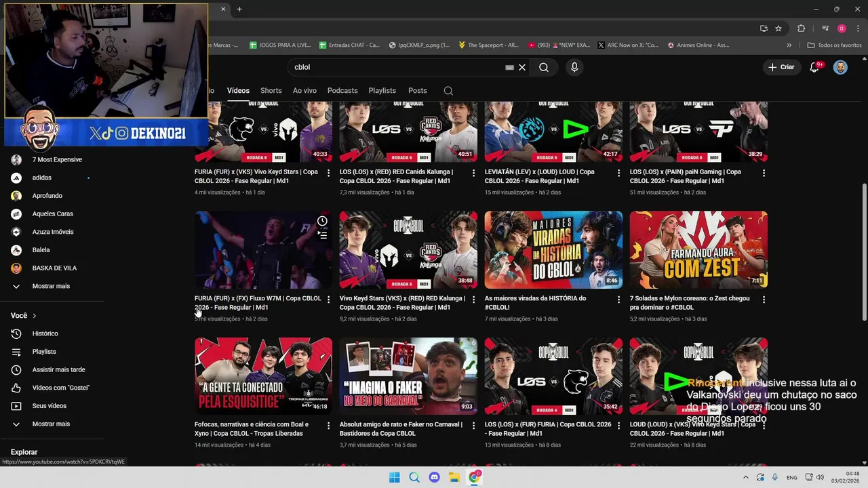Open options for Absolut amigo de rato video
868x488 pixels.
coord(473,426)
